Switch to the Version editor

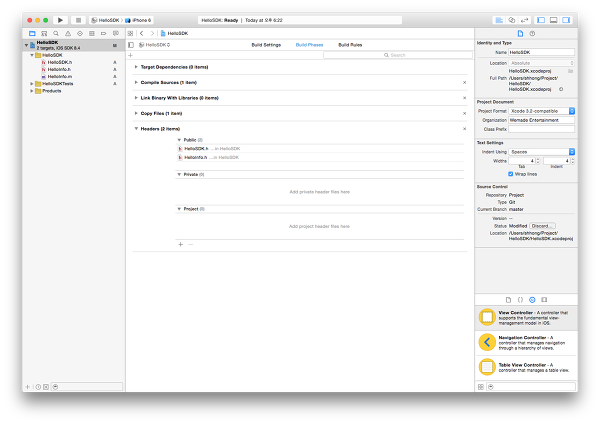[x=525, y=20]
